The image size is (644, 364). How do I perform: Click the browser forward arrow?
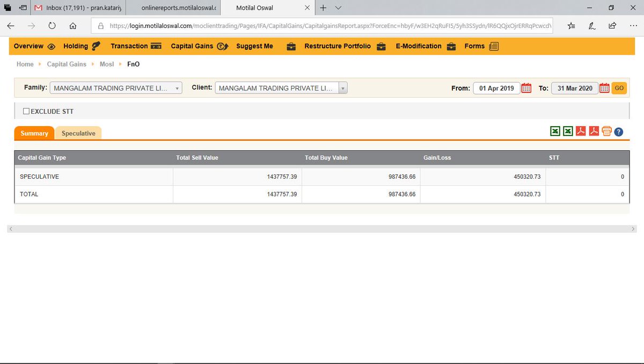pyautogui.click(x=31, y=25)
